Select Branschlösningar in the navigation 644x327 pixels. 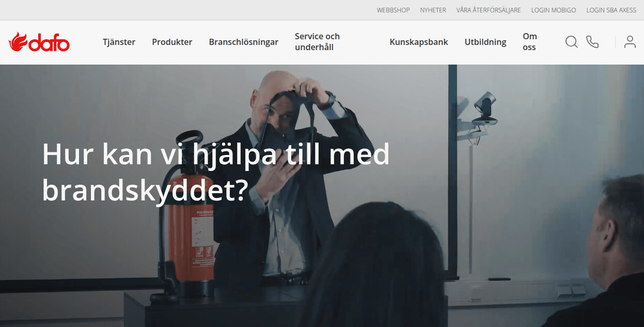tap(244, 42)
